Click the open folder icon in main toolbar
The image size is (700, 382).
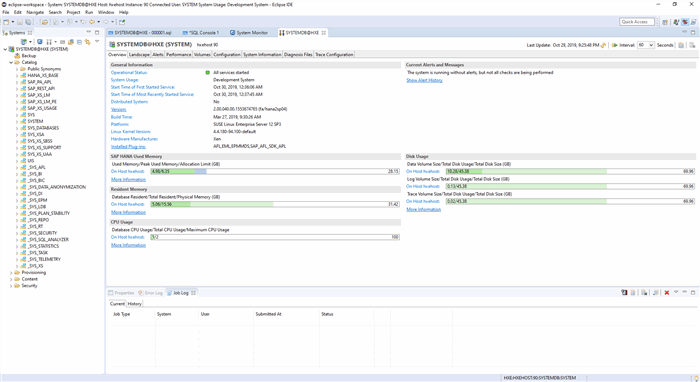[x=45, y=22]
